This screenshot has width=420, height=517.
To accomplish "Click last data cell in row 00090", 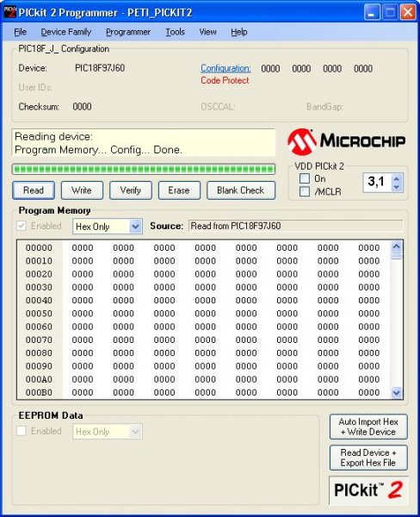I will [369, 366].
